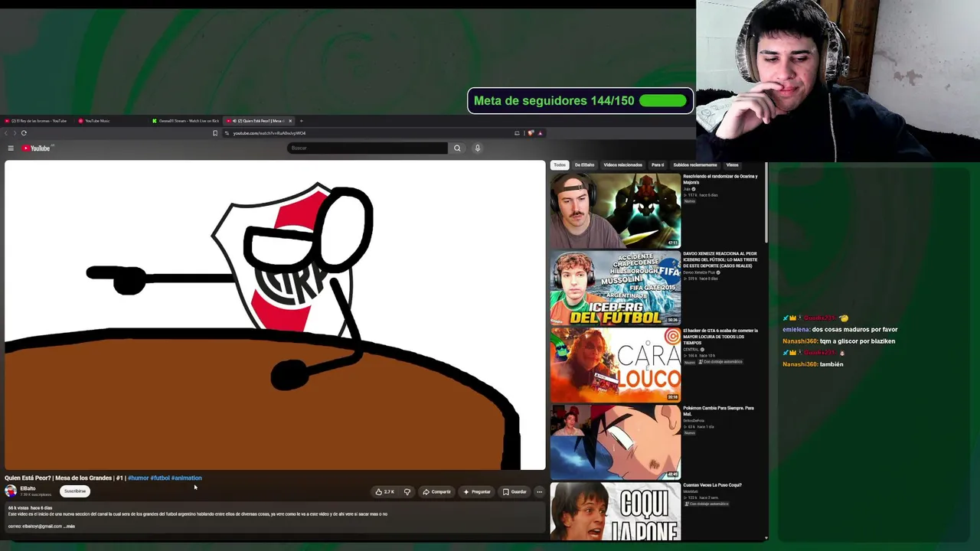
Task: Click the address bar URL
Action: tap(269, 133)
